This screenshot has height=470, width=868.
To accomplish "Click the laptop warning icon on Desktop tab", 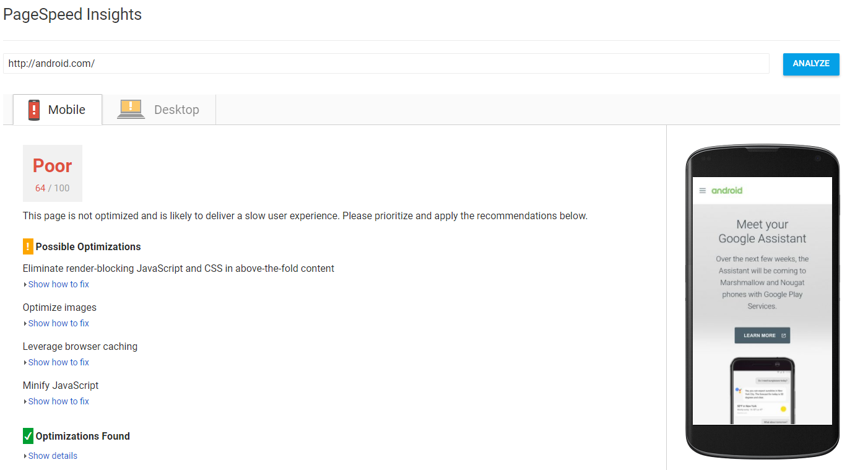I will coord(131,109).
